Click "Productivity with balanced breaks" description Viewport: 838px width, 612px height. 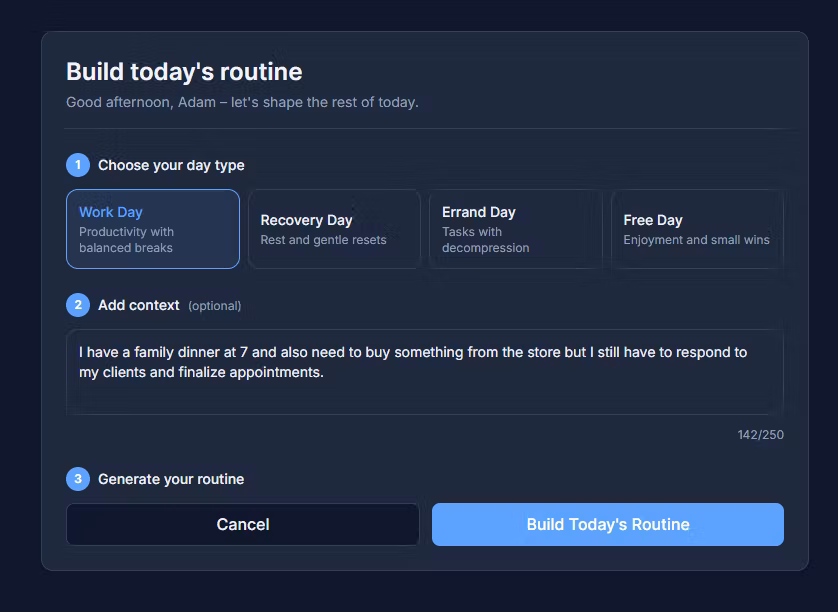(x=127, y=240)
